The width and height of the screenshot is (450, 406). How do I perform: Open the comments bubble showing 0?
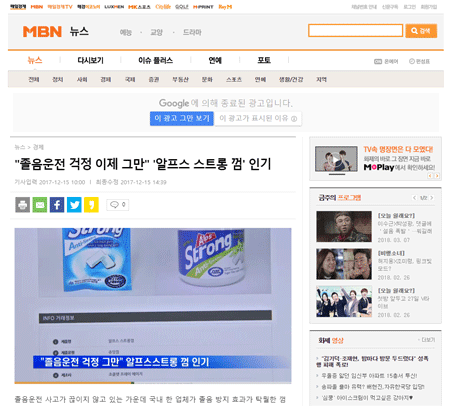118,205
